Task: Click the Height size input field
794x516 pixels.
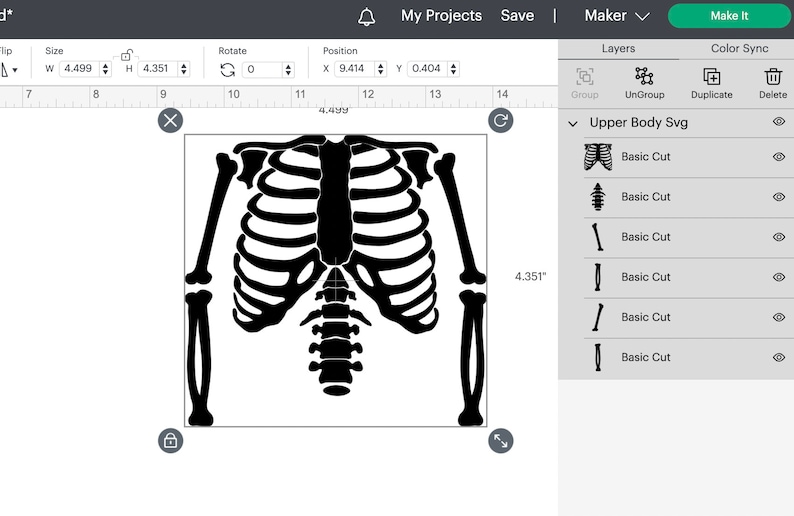Action: click(157, 68)
